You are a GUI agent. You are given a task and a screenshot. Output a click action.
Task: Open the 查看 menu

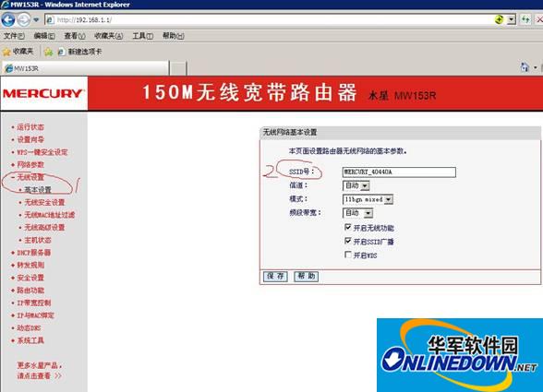point(75,36)
